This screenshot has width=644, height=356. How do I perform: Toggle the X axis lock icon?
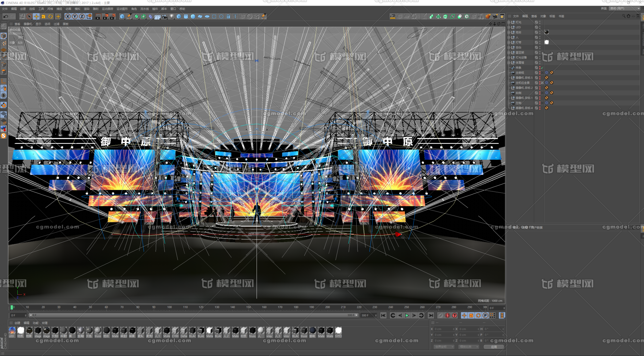point(68,16)
